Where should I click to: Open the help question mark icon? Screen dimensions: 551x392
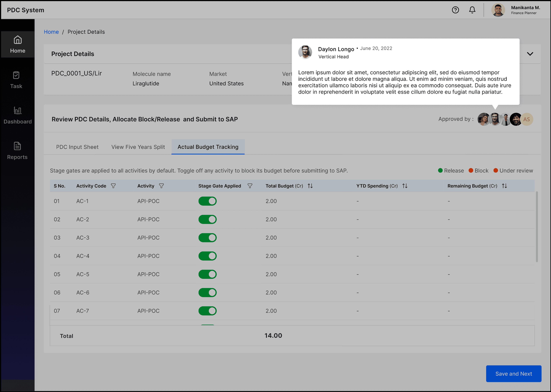pyautogui.click(x=455, y=10)
